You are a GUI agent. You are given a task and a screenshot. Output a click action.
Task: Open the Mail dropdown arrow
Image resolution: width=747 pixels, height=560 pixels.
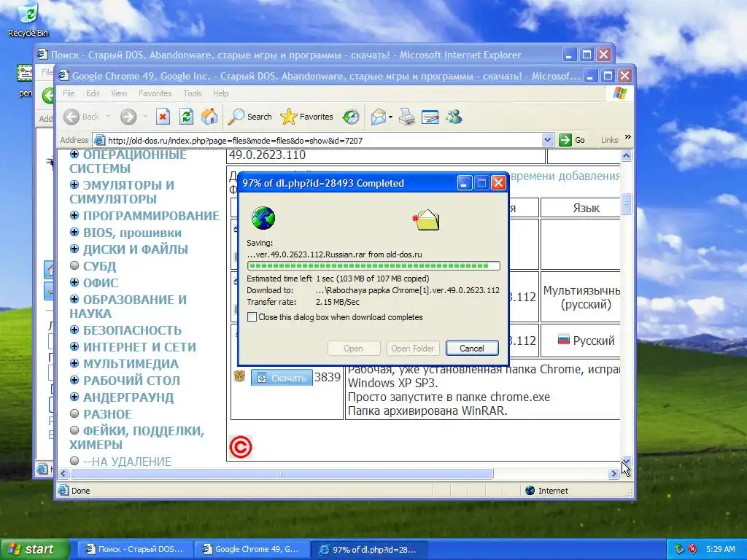tap(391, 117)
